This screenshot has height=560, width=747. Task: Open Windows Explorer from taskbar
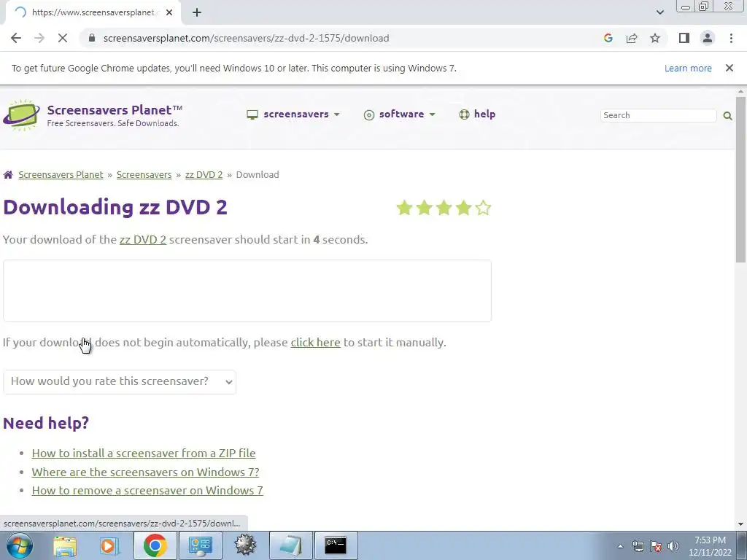[x=65, y=545]
